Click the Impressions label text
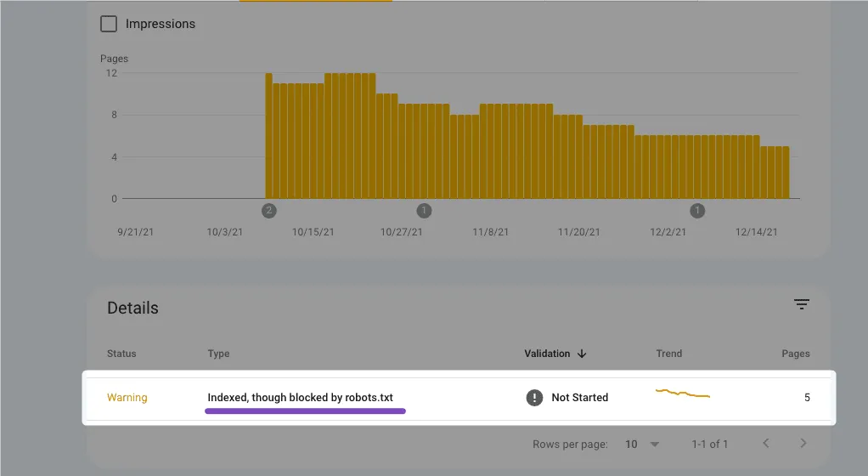The height and width of the screenshot is (476, 868). [x=161, y=24]
